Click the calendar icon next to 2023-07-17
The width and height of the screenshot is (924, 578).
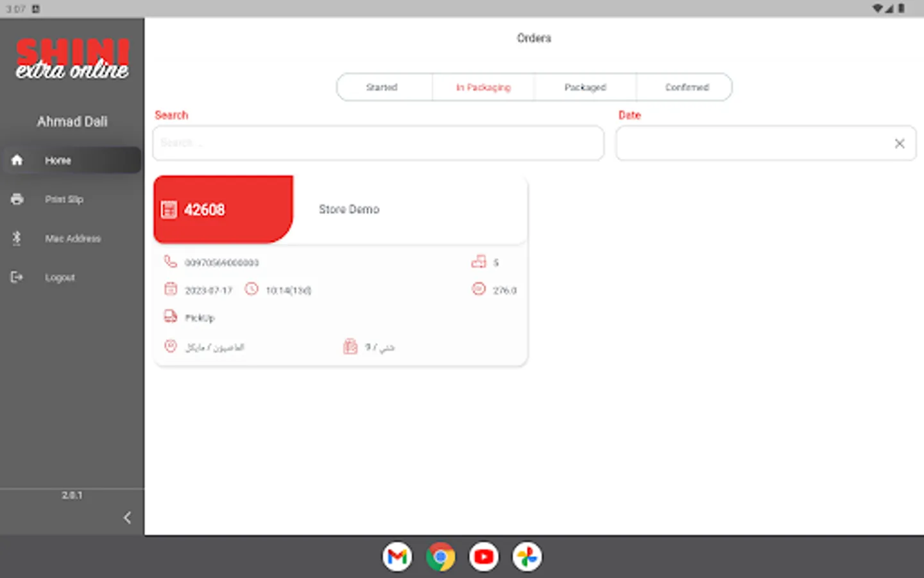click(x=170, y=289)
